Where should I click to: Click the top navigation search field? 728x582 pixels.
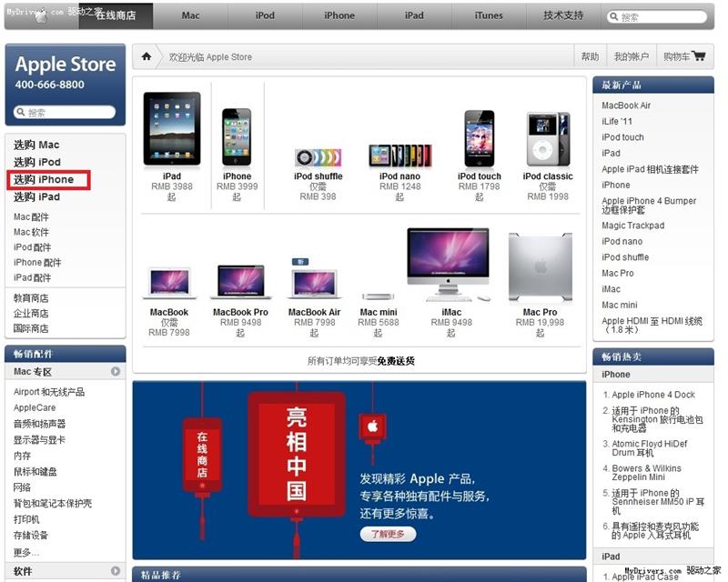657,16
